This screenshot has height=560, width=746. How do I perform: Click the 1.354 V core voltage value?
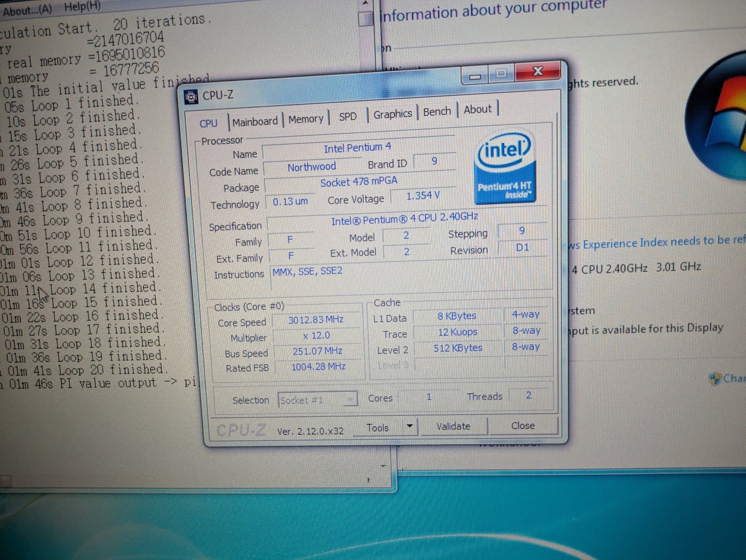tap(423, 196)
